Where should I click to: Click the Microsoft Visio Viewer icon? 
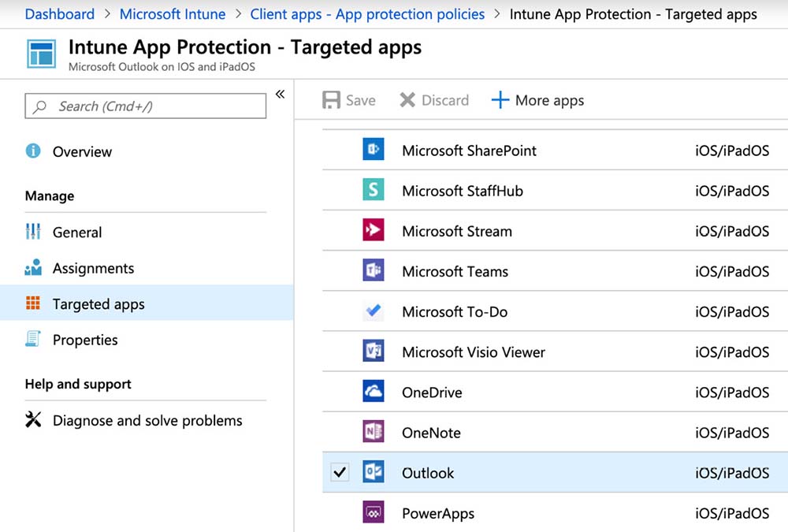tap(374, 352)
